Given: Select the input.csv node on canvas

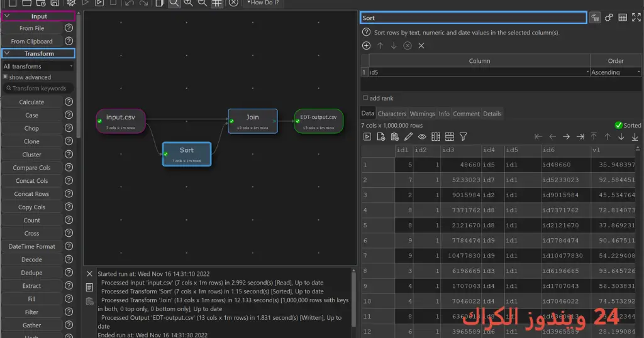Looking at the screenshot, I should click(121, 121).
